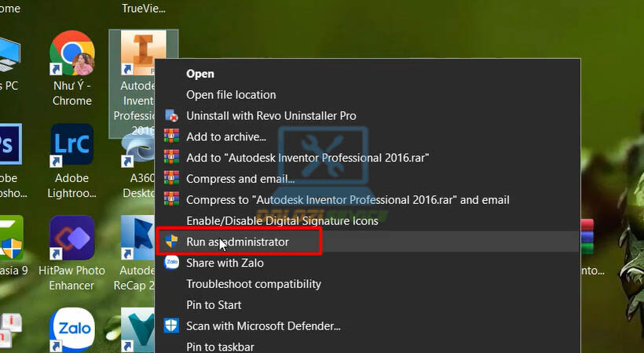This screenshot has height=353, width=644.
Task: Open Adobe Lightroom Classic desktop icon
Action: (x=72, y=147)
